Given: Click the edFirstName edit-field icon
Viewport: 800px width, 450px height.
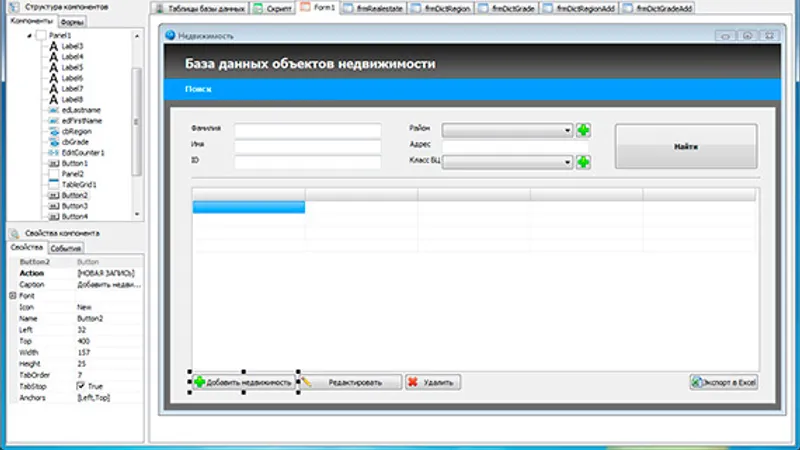Looking at the screenshot, I should 54,121.
